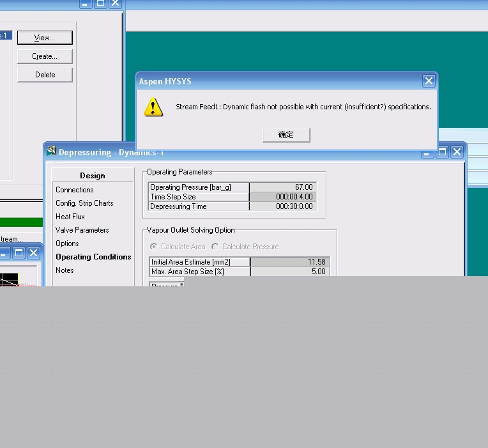Click the Operating Pressure [bar_g] label cell
The width and height of the screenshot is (488, 448).
[x=199, y=187]
